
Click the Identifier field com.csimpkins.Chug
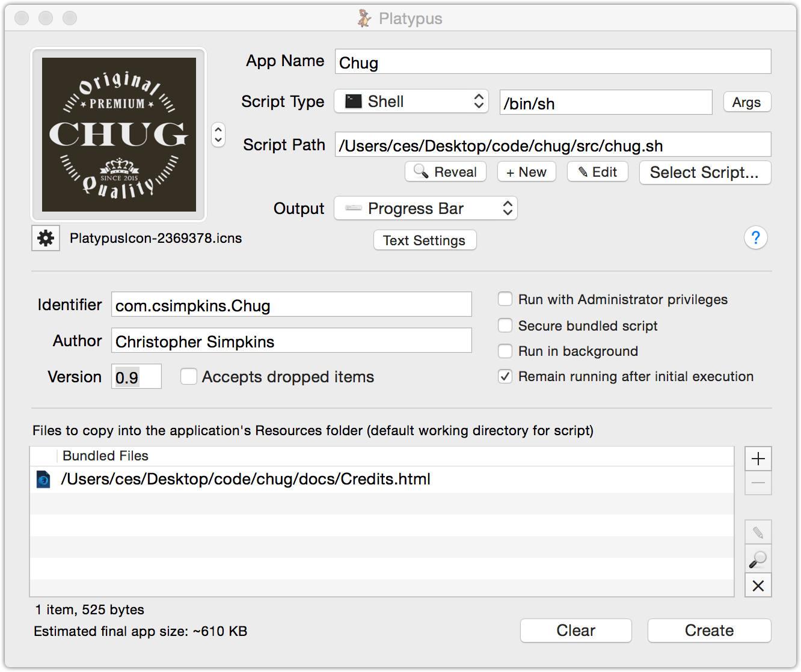click(292, 305)
